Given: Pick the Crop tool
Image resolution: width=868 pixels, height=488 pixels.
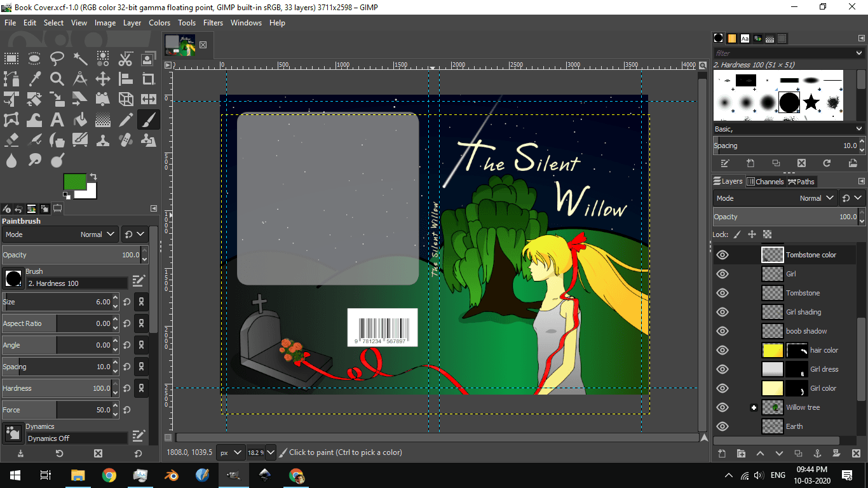Looking at the screenshot, I should (x=148, y=78).
